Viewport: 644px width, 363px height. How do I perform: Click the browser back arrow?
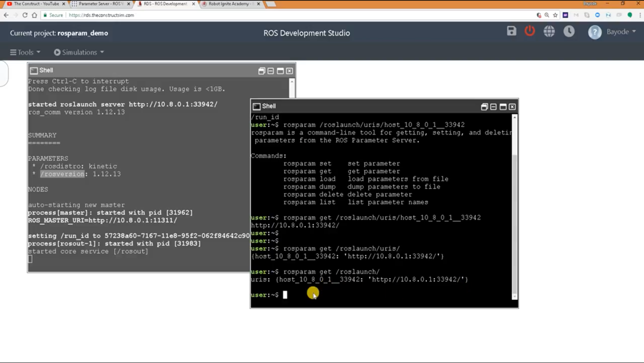coord(6,15)
